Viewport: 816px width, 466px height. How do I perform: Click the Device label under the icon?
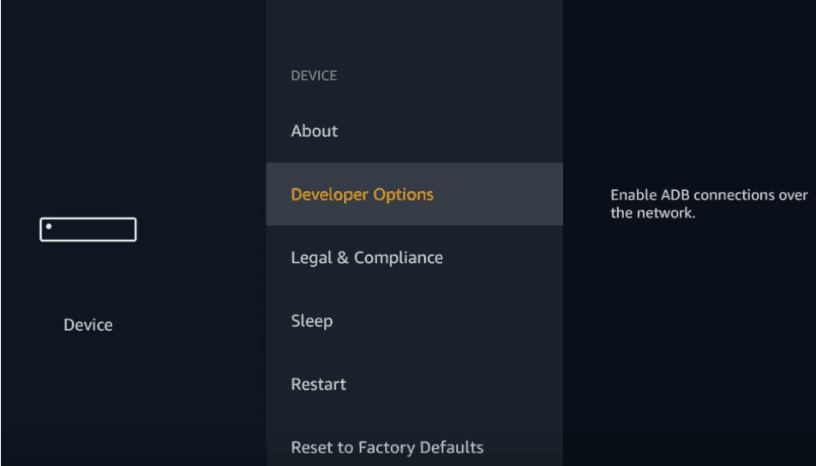[x=88, y=325]
